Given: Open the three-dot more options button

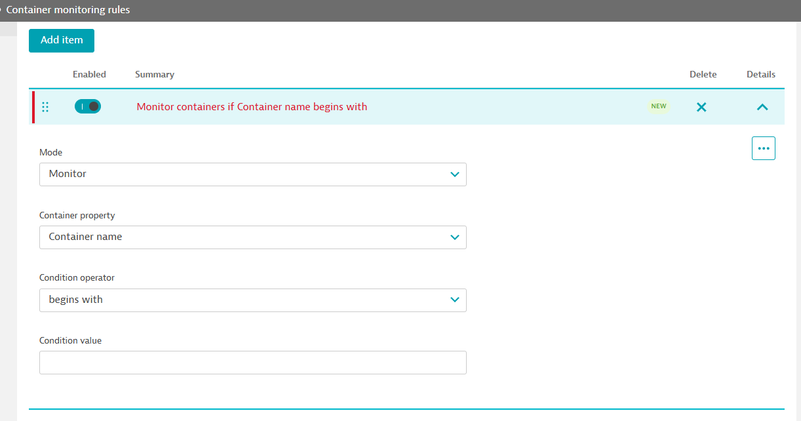Looking at the screenshot, I should point(763,148).
